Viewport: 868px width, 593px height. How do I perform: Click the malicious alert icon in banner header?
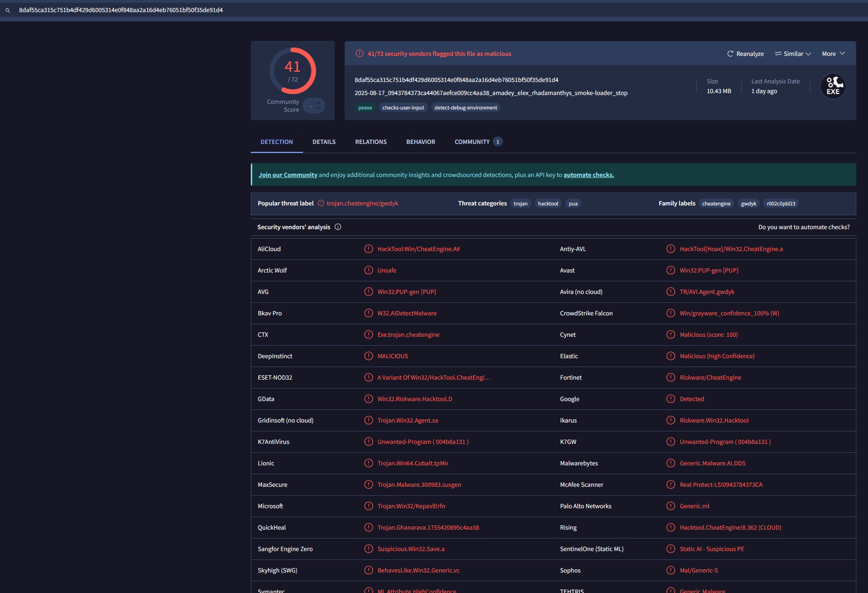coord(359,54)
